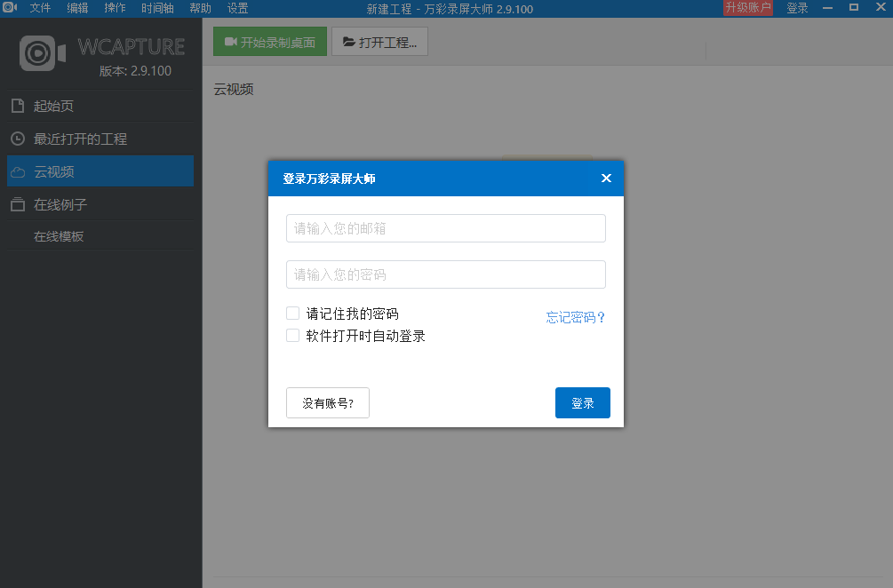Click the version text 版本: 2.9.100

135,70
